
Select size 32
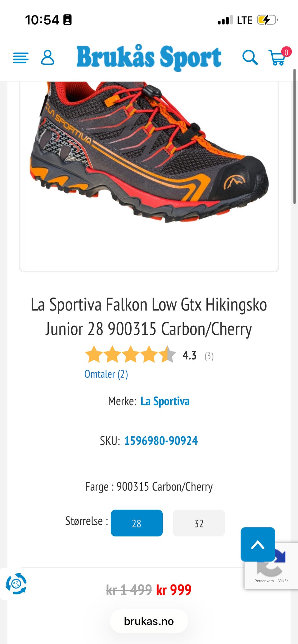pyautogui.click(x=199, y=523)
